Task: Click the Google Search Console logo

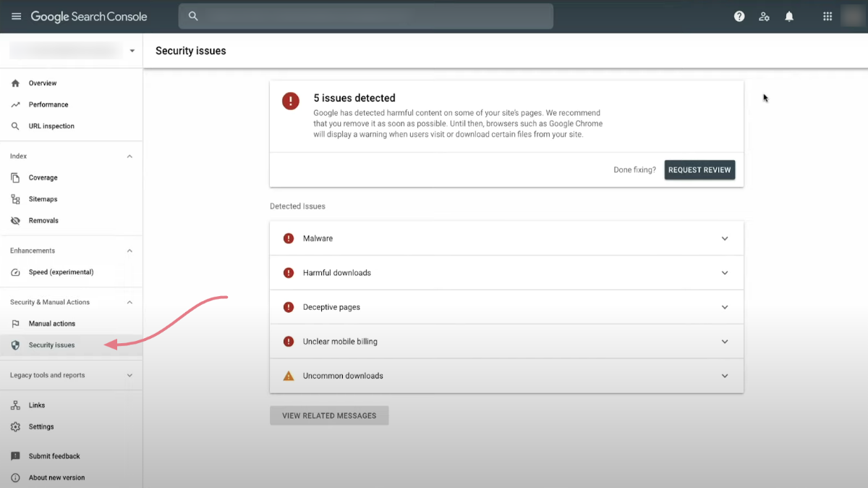Action: [89, 17]
